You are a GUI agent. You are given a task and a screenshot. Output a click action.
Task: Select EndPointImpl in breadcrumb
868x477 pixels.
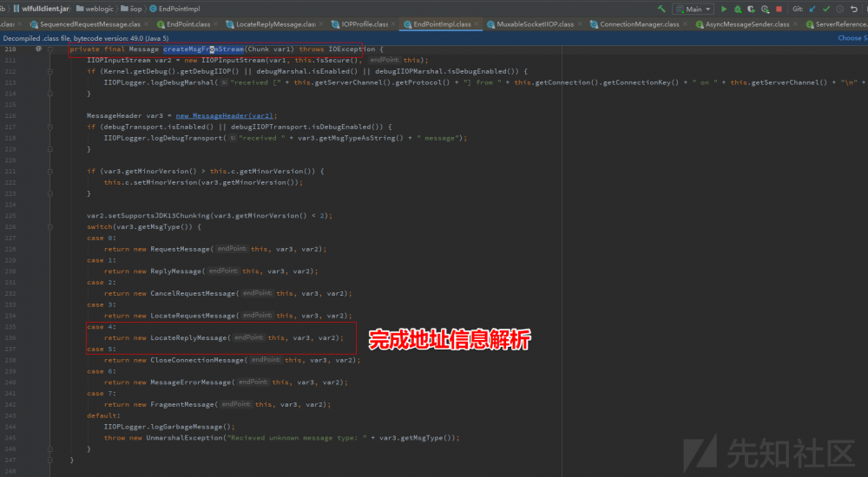(175, 9)
